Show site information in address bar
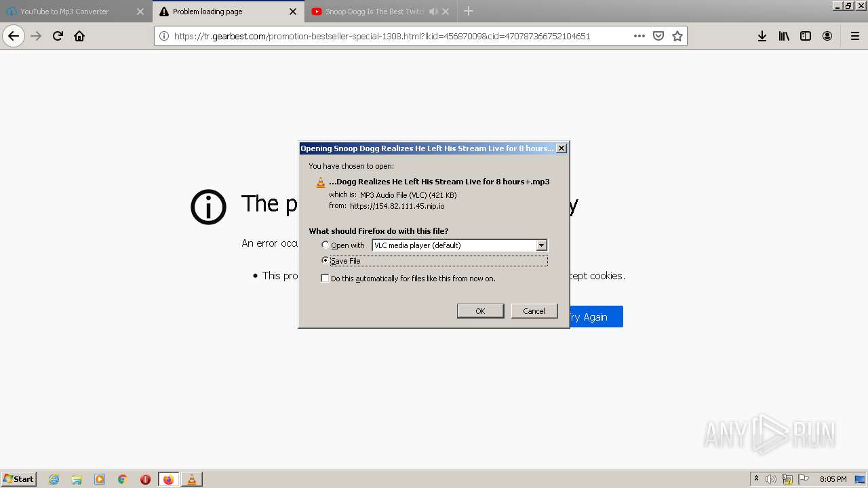 (163, 36)
